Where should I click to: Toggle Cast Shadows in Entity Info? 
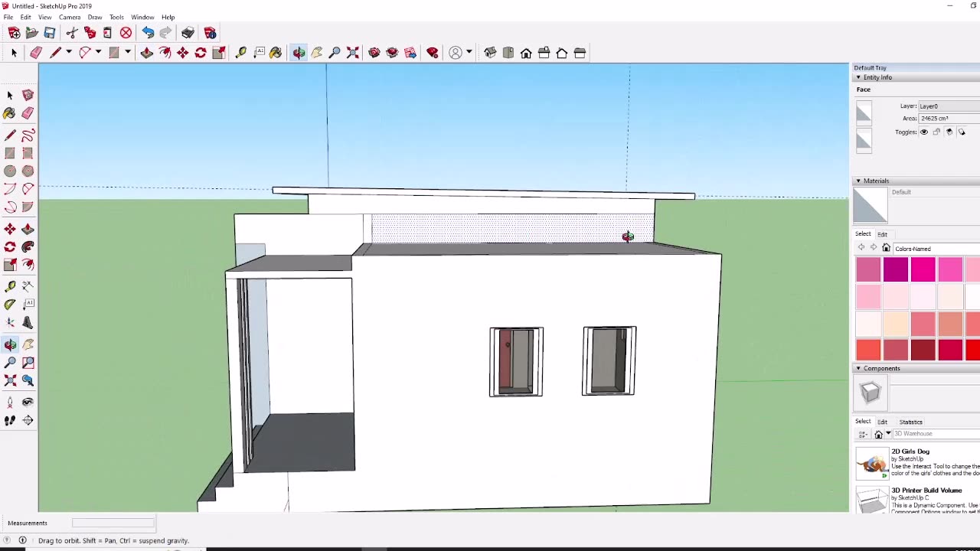(x=962, y=132)
